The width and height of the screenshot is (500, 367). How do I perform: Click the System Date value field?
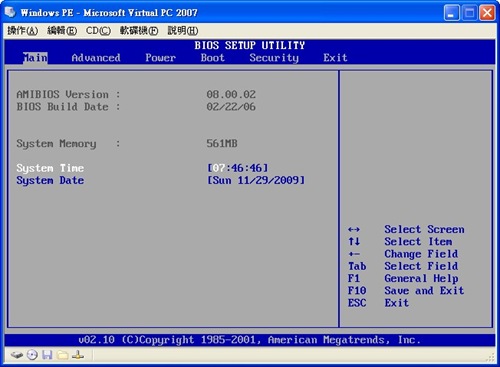256,180
